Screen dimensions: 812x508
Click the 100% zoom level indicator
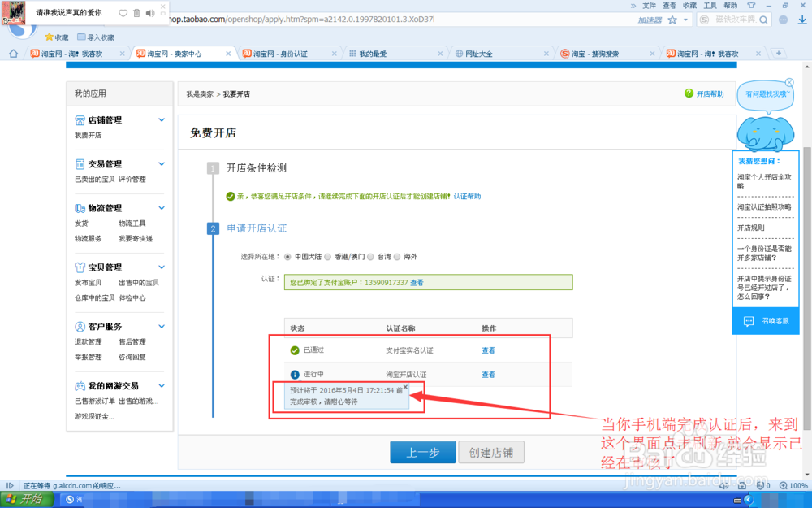point(793,486)
